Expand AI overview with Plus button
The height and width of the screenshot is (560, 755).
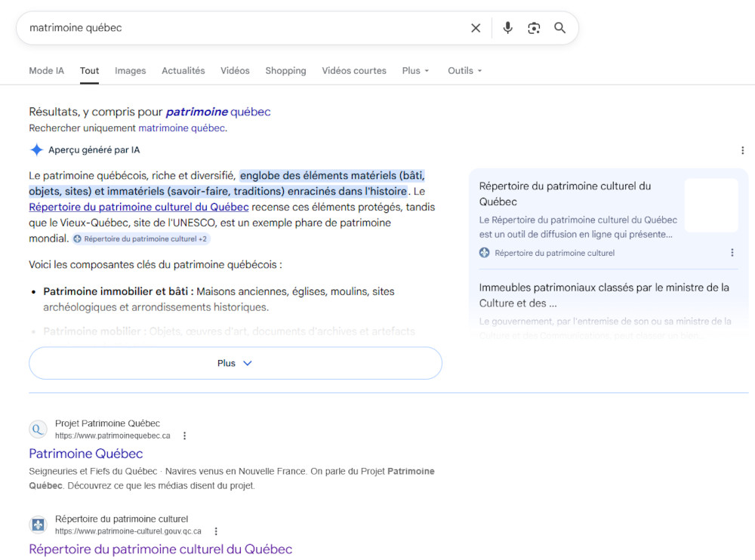tap(235, 363)
